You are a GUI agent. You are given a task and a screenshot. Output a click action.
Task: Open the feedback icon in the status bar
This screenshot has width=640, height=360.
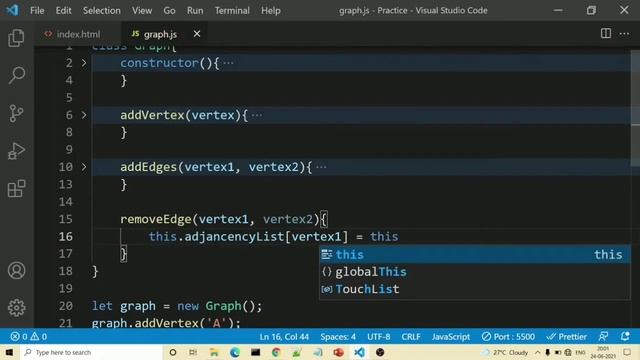coord(603,336)
